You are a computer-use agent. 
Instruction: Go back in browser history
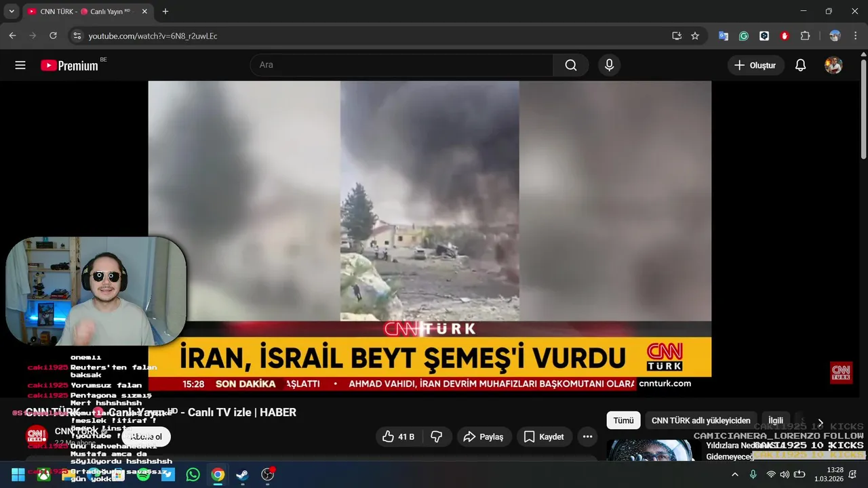click(12, 36)
